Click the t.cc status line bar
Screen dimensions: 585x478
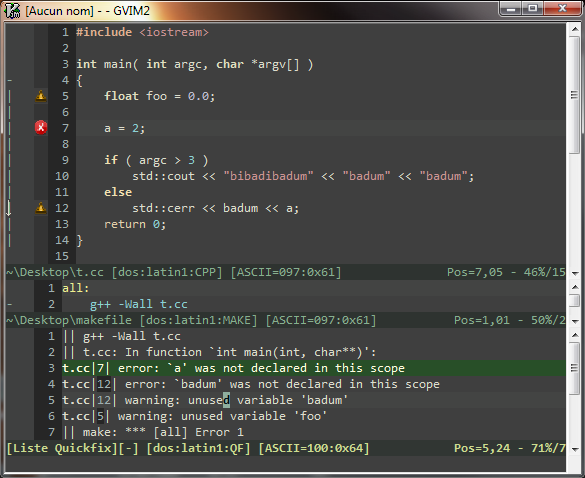click(286, 272)
